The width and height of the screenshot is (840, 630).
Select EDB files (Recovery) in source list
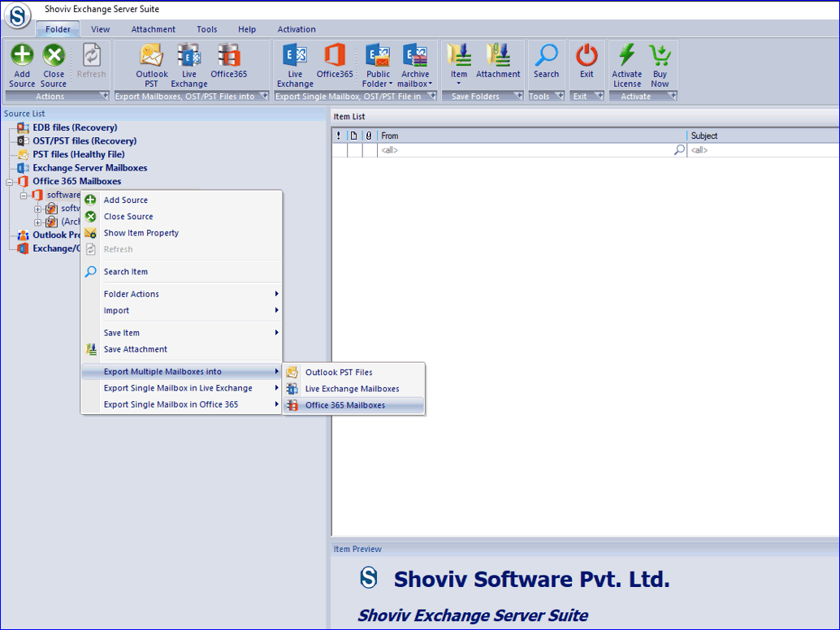pyautogui.click(x=75, y=127)
